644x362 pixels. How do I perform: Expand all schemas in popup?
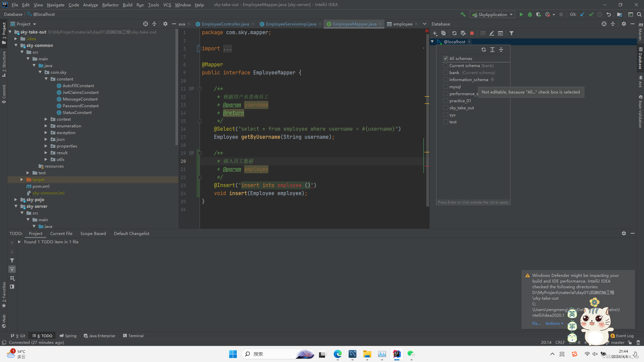click(x=492, y=50)
